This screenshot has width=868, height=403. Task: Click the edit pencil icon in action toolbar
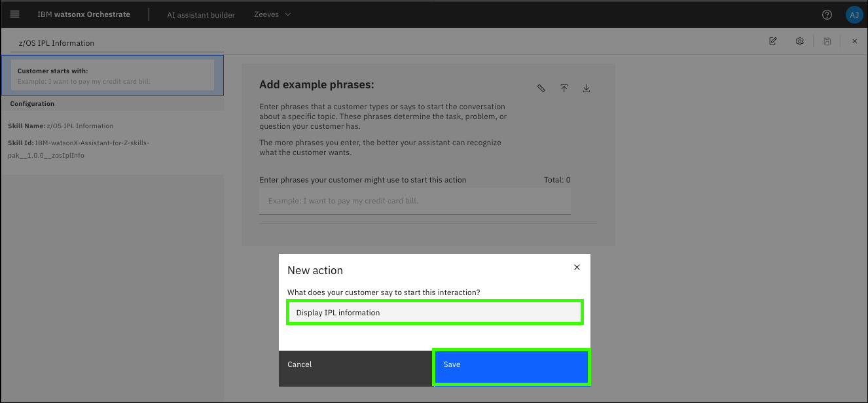tap(773, 41)
